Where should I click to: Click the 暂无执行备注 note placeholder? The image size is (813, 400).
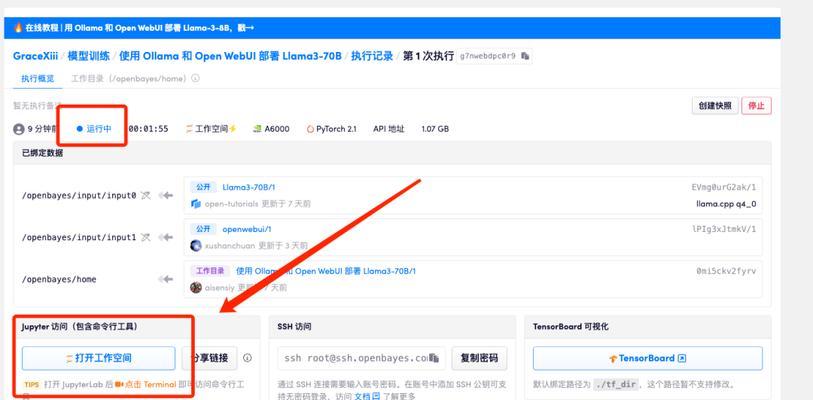point(37,106)
